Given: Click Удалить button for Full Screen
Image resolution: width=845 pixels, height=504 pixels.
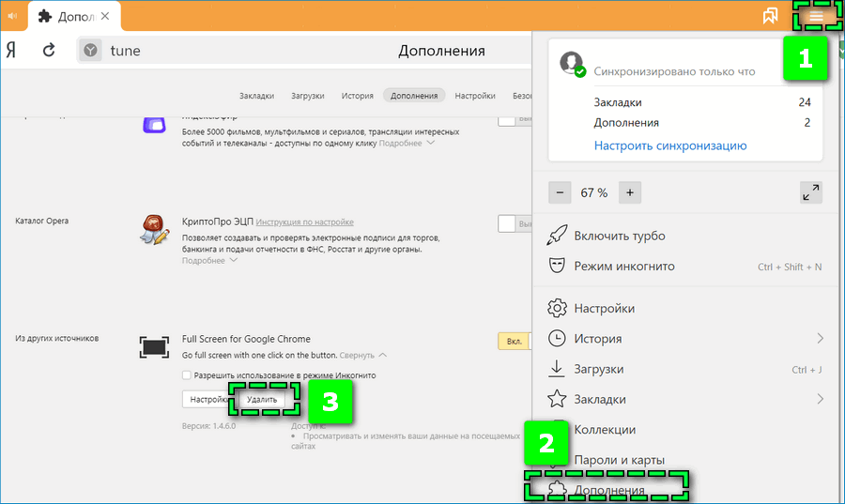Looking at the screenshot, I should click(x=262, y=400).
